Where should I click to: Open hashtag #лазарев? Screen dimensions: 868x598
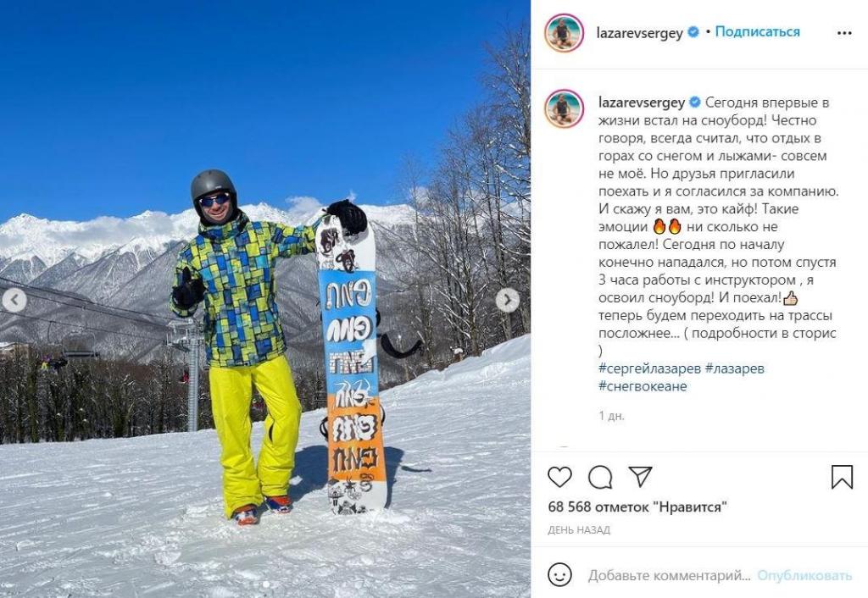point(735,368)
